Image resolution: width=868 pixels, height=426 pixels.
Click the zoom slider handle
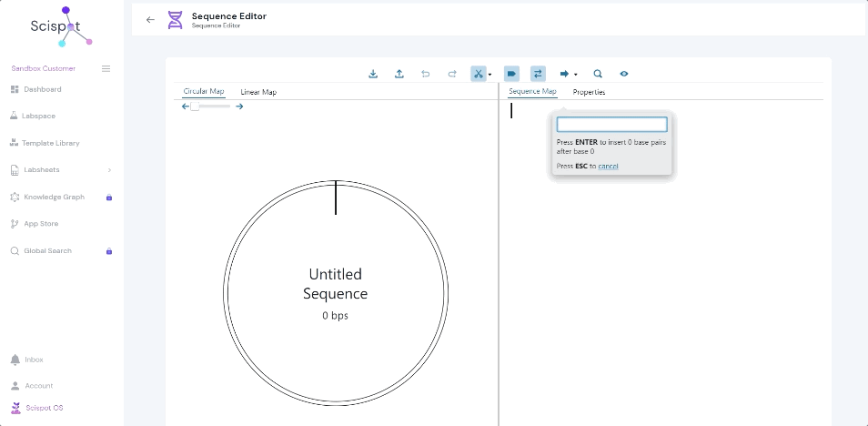pos(195,106)
